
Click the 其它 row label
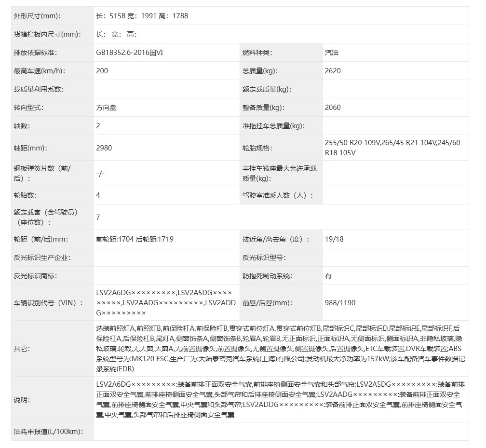pyautogui.click(x=22, y=349)
